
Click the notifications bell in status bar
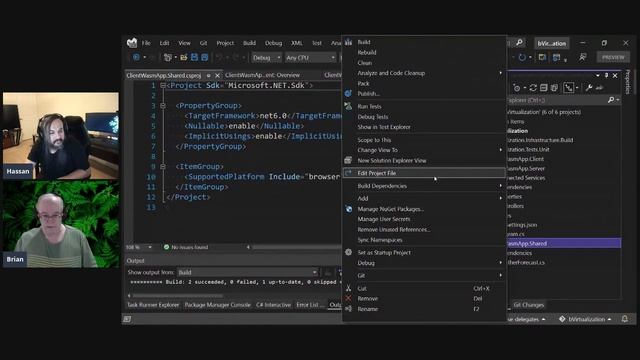pos(624,319)
